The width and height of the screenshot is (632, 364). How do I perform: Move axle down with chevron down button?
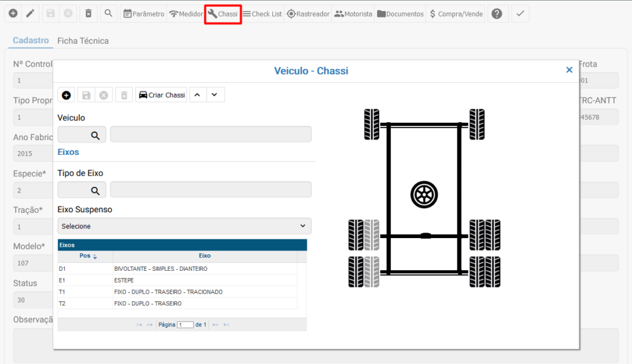tap(214, 95)
